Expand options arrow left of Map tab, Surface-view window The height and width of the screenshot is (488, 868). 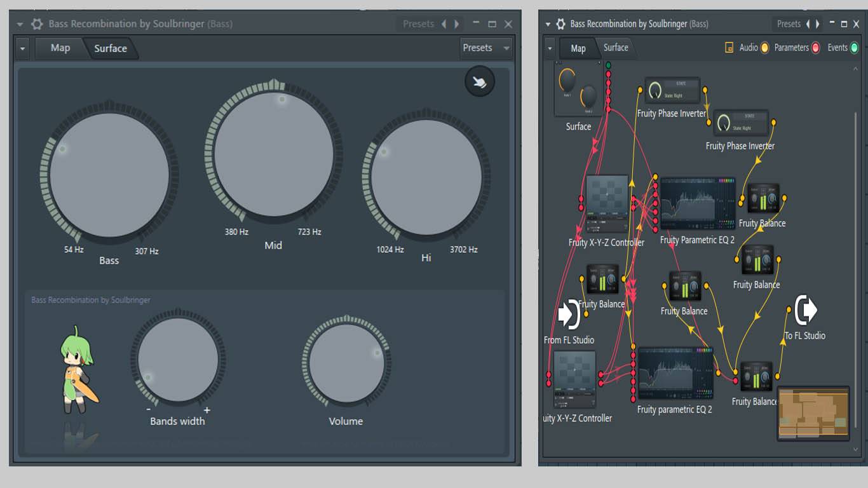(23, 48)
